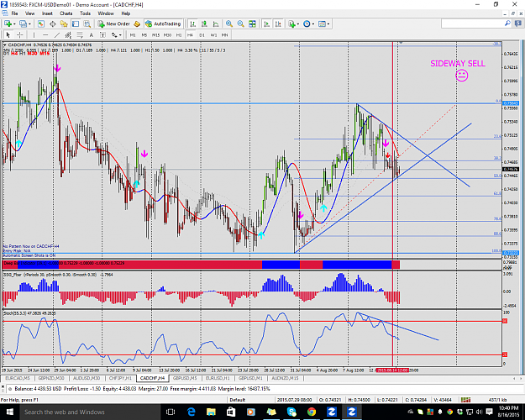Select Equidistant Channel tool
Viewport: 525px width, 420px height.
[68, 34]
